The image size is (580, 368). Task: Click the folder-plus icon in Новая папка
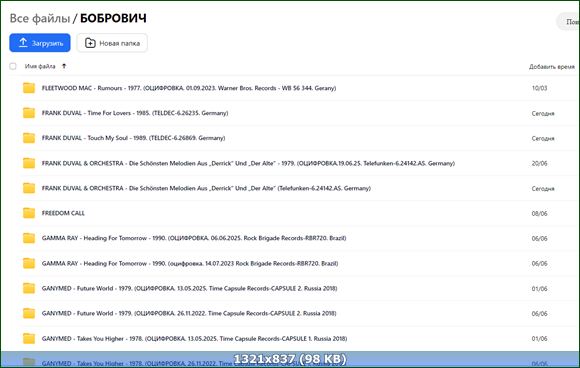tap(90, 43)
